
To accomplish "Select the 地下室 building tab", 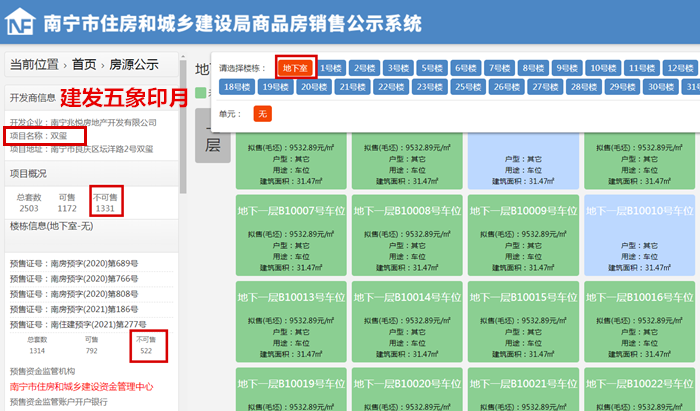I will coord(295,68).
